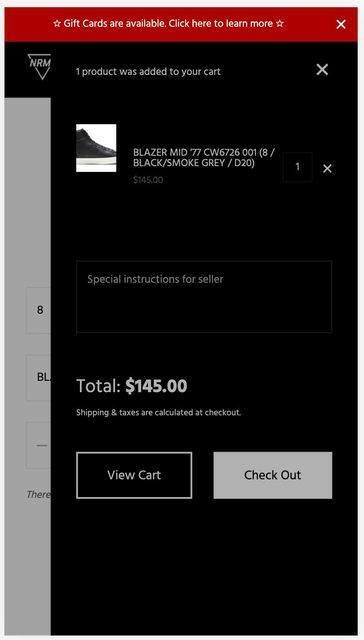Click the star icon after "learn more"
The height and width of the screenshot is (640, 364).
point(280,24)
